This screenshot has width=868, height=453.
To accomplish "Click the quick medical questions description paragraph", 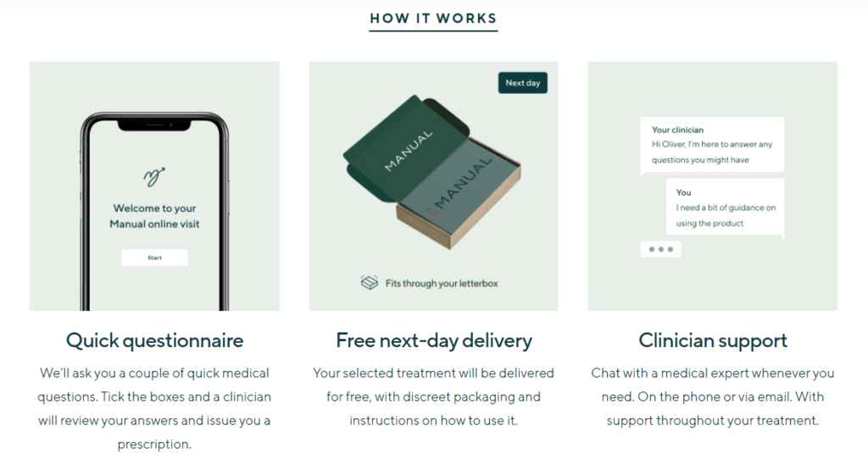I will (154, 408).
